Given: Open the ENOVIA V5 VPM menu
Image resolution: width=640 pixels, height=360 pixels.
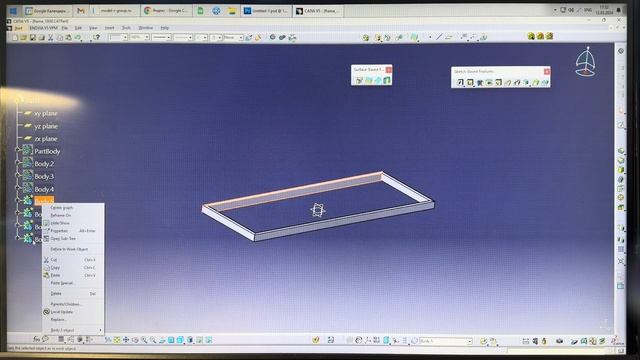Looking at the screenshot, I should pyautogui.click(x=43, y=28).
